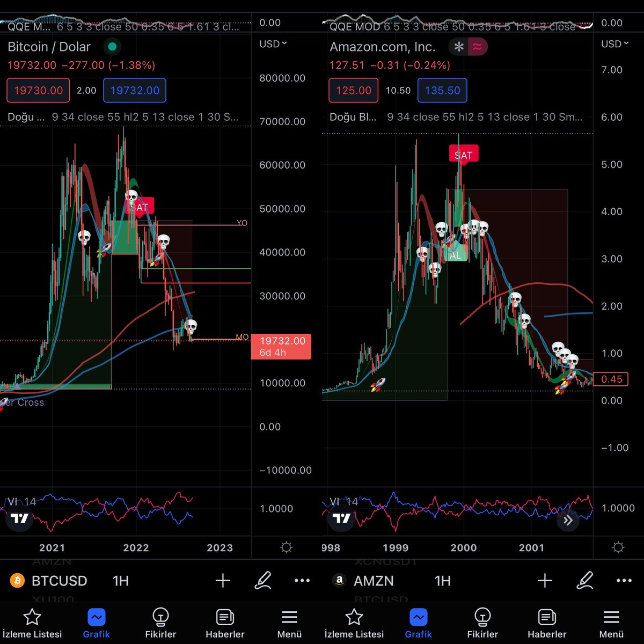
Task: Open the USD currency dropdown on the Bitcoin chart
Action: pyautogui.click(x=273, y=44)
